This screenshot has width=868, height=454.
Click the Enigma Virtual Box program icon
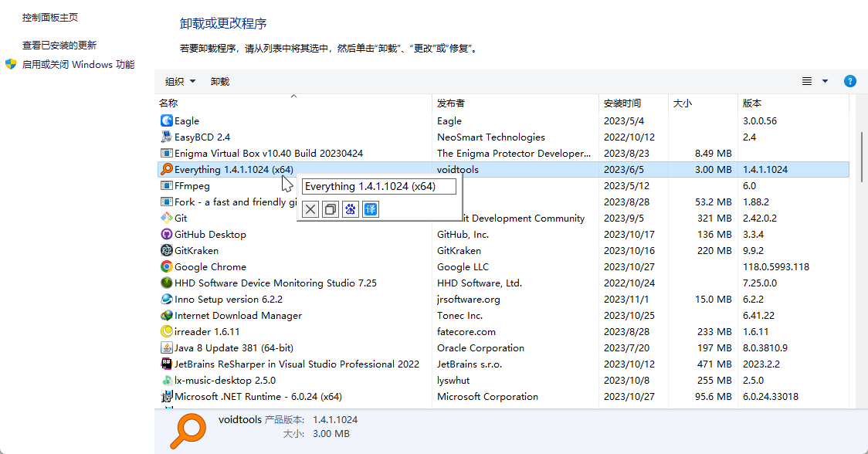coord(166,153)
